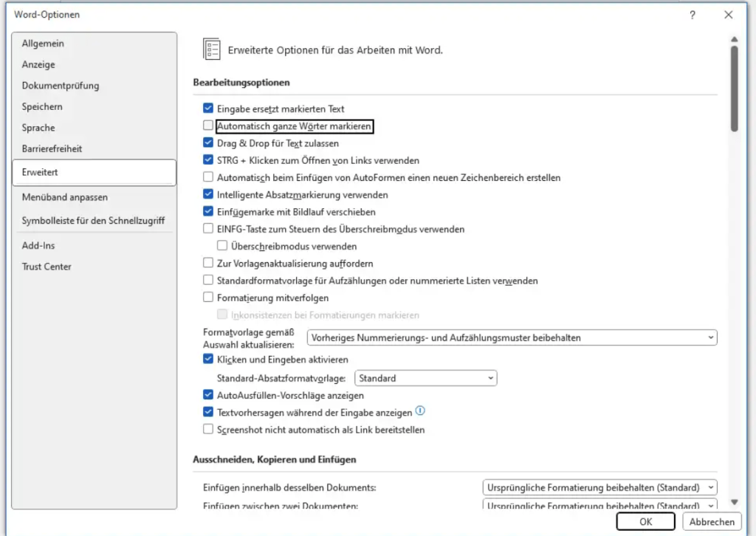Image resolution: width=756 pixels, height=536 pixels.
Task: Enable Zur Vorlagenaktualisierung auffordern
Action: tap(208, 263)
